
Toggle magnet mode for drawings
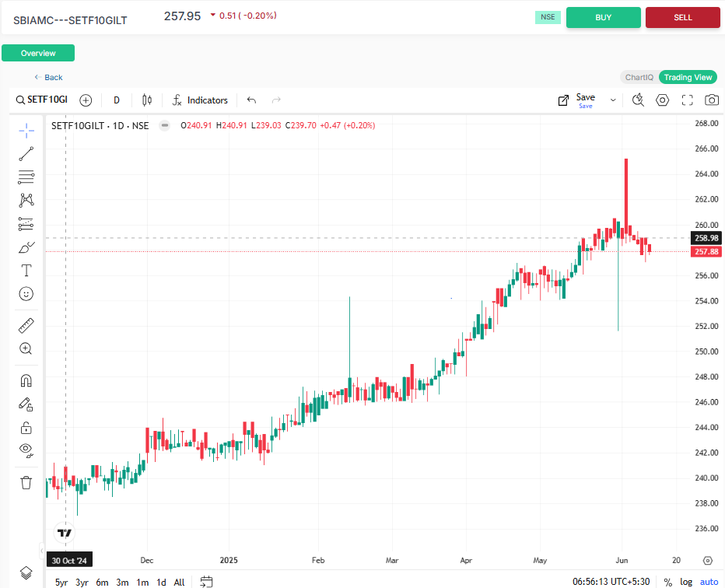26,380
